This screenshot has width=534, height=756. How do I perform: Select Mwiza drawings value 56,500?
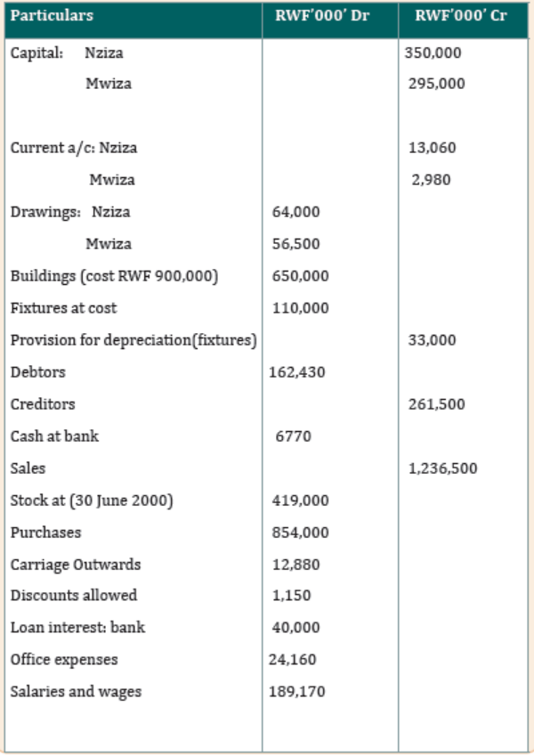click(x=295, y=243)
